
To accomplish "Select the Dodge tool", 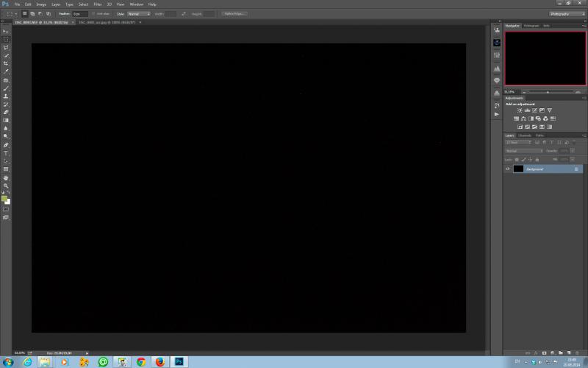I will (x=6, y=136).
